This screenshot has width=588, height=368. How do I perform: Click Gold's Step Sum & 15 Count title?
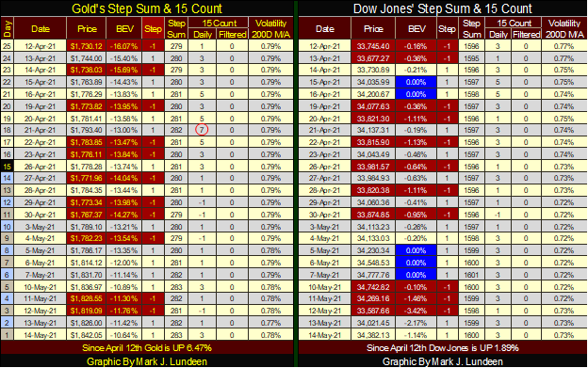tap(147, 8)
